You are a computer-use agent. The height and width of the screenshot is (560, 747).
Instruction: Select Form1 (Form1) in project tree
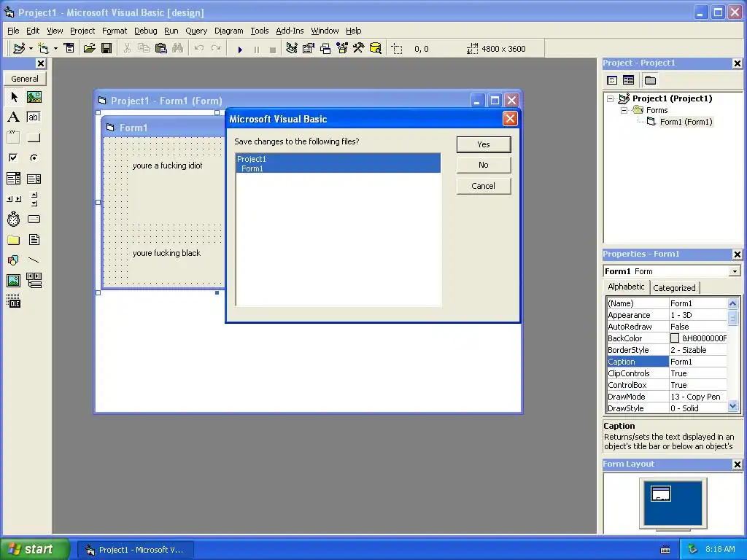tap(686, 122)
